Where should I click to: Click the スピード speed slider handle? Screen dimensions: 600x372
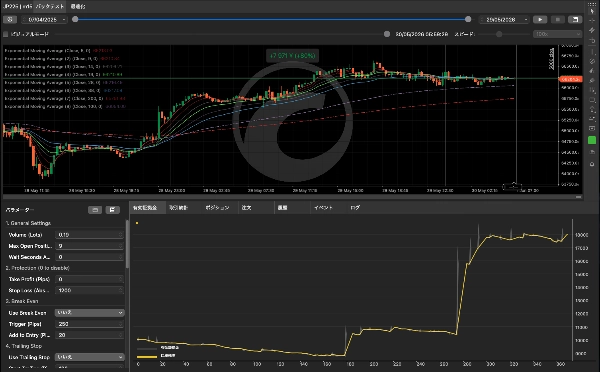(499, 34)
